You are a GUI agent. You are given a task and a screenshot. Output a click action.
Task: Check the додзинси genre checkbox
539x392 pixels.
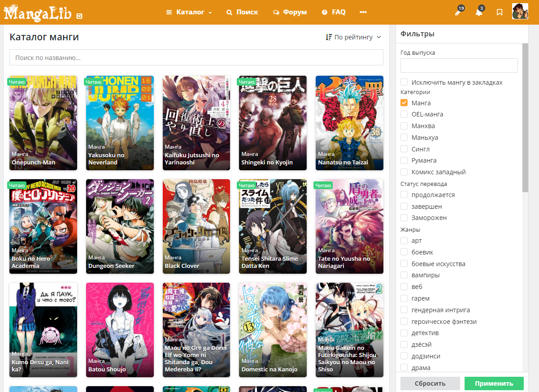click(404, 356)
